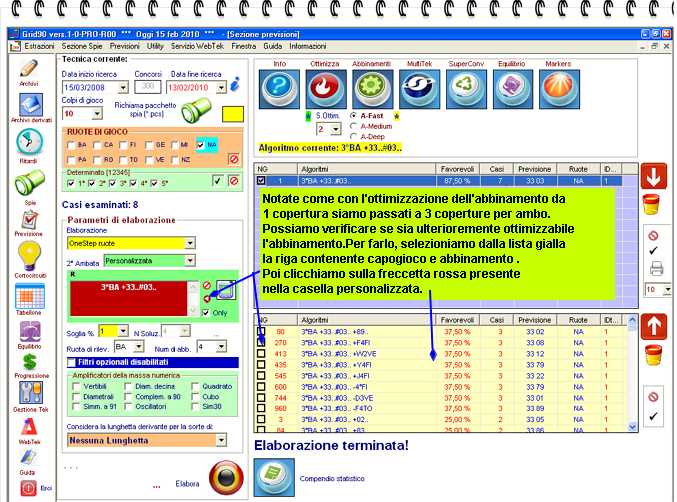Viewport: 677px width, 502px height.
Task: Click the SuperConv recycle button
Action: click(466, 89)
